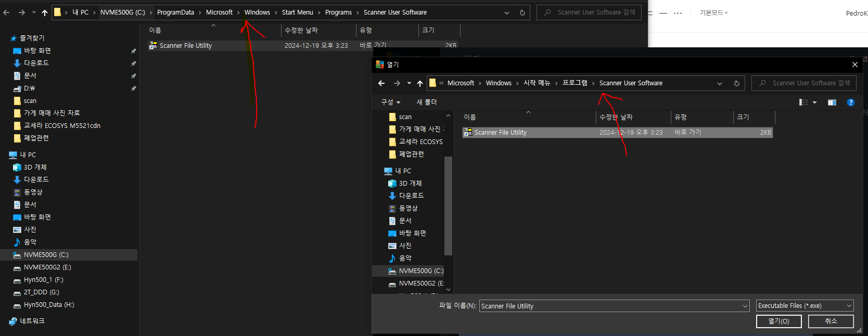Close the 열기 dialog

[855, 64]
